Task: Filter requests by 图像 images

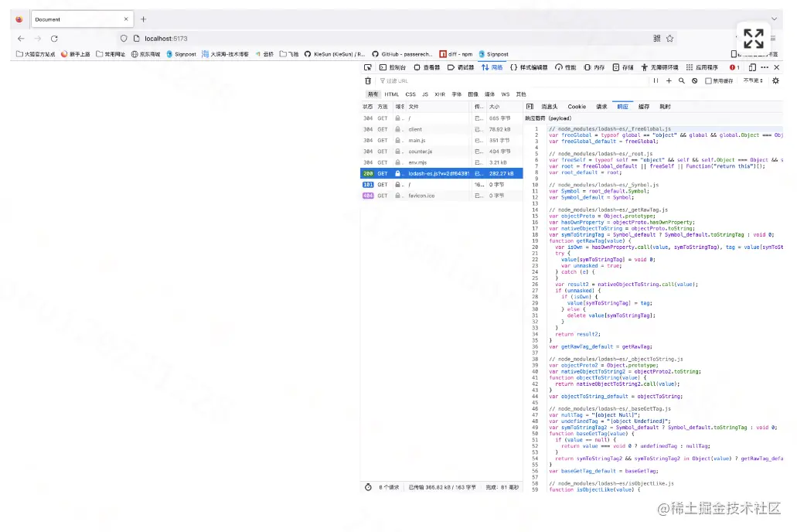Action: tap(473, 94)
